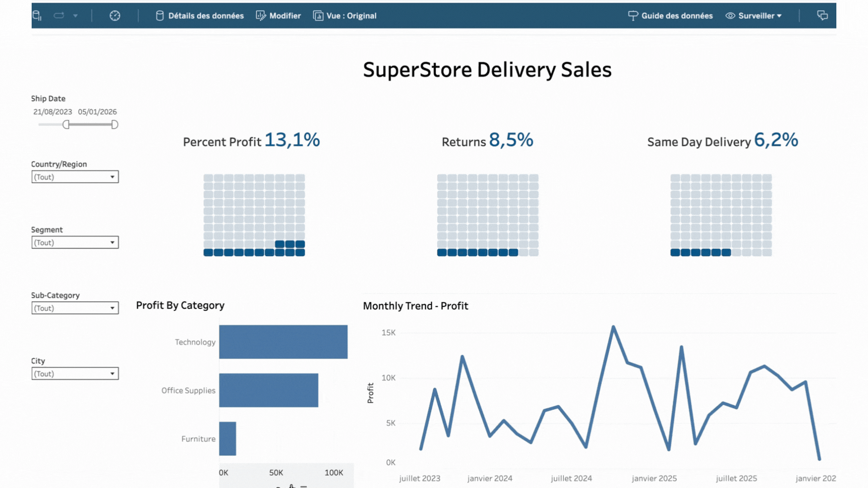868x488 pixels.
Task: Click the redo arrow icon in the toolbar
Action: (59, 15)
